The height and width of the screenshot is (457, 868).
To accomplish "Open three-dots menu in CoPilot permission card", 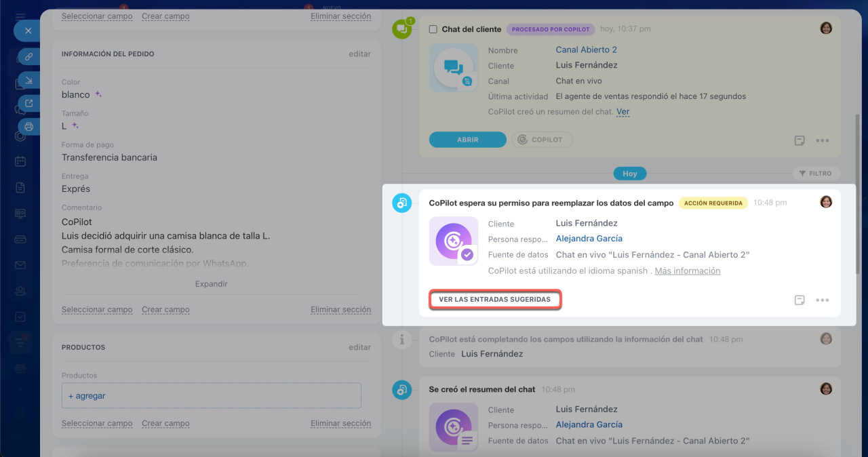I will (822, 300).
